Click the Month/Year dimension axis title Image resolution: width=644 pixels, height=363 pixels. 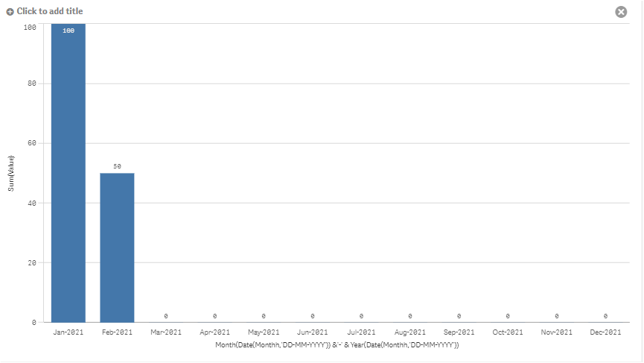point(337,344)
